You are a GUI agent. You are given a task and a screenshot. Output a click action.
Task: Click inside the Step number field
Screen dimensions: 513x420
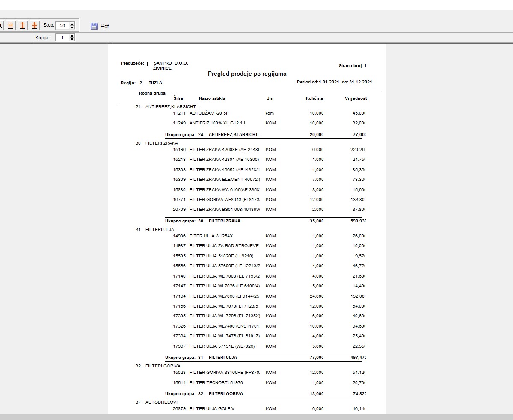pos(62,26)
